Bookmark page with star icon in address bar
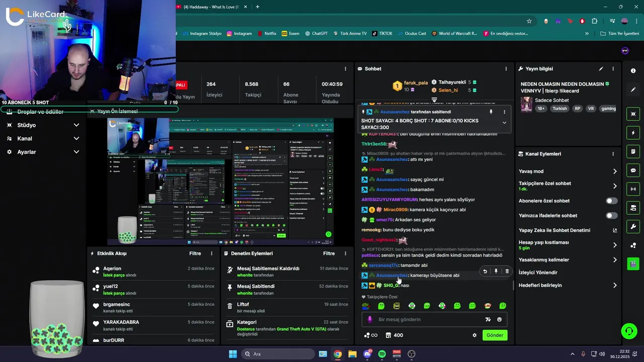This screenshot has width=644, height=362. pos(529,21)
